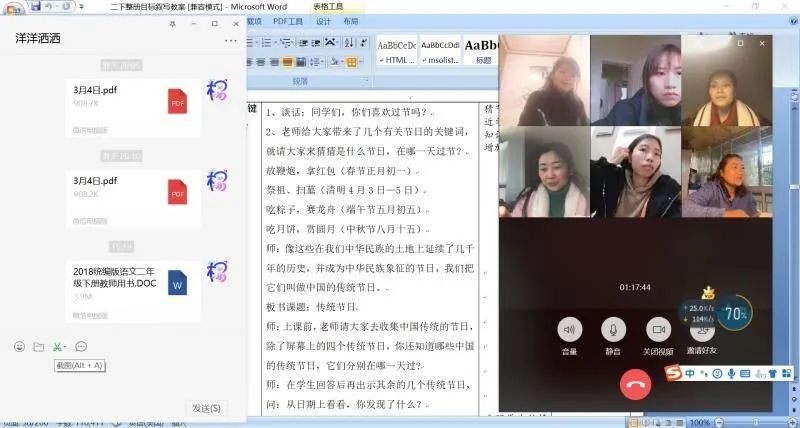
Task: Open the chat's three-dots more menu
Action: [231, 41]
